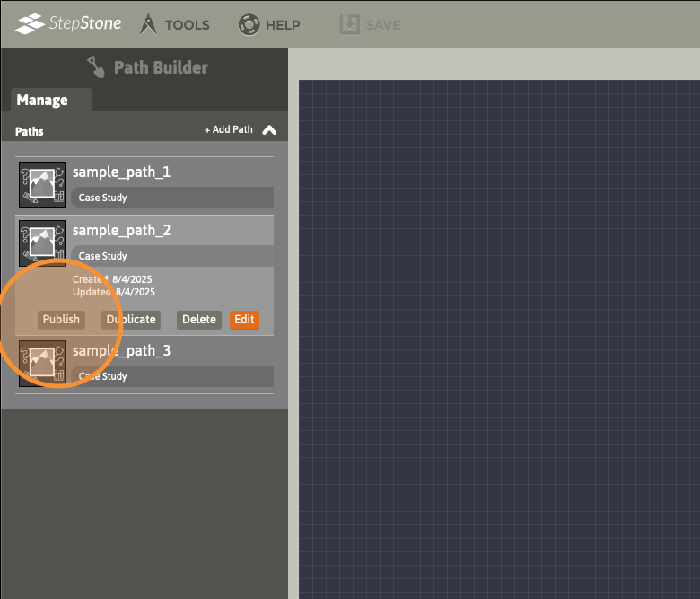The width and height of the screenshot is (700, 599).
Task: Click the StepStone logo
Action: coord(68,23)
